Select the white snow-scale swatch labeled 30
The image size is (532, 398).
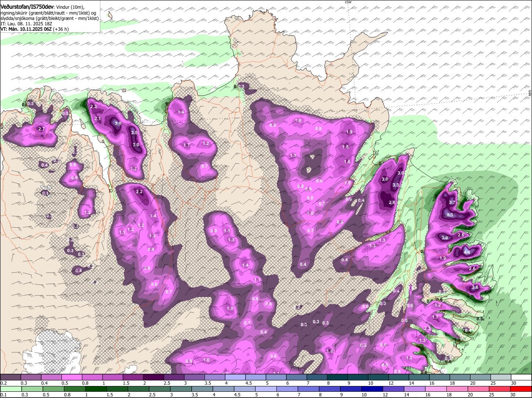(522, 377)
